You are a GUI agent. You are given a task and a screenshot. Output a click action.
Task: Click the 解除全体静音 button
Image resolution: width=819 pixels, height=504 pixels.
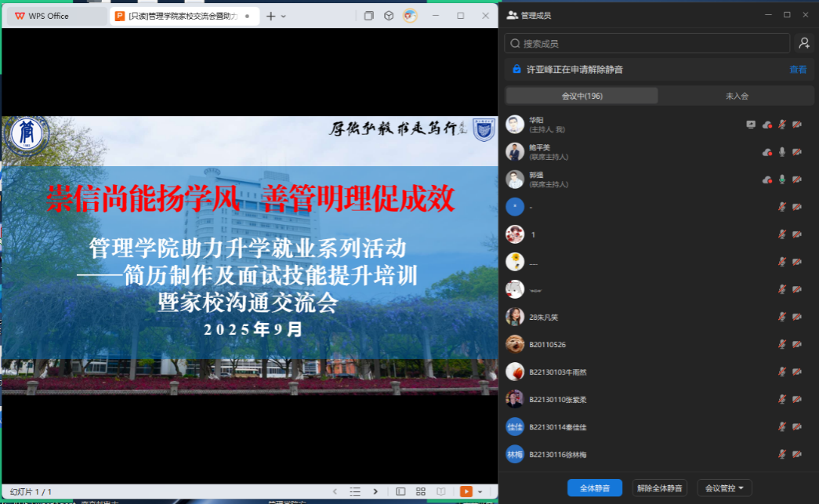point(659,488)
